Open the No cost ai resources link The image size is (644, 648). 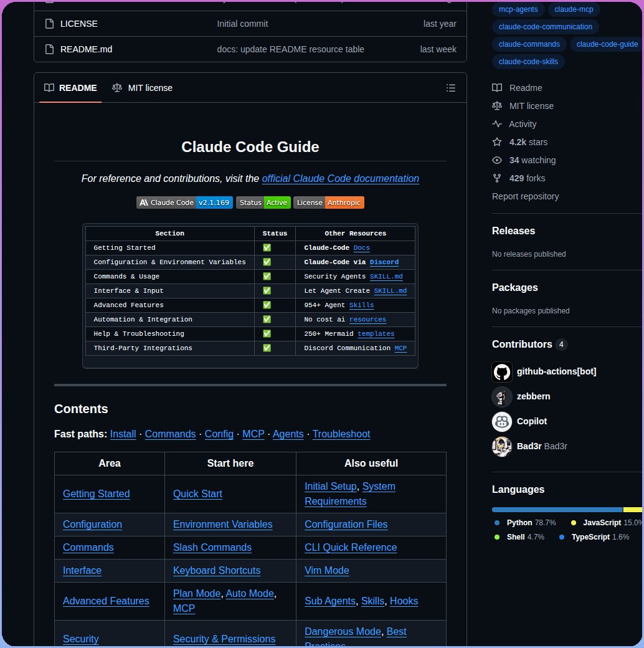coord(367,320)
